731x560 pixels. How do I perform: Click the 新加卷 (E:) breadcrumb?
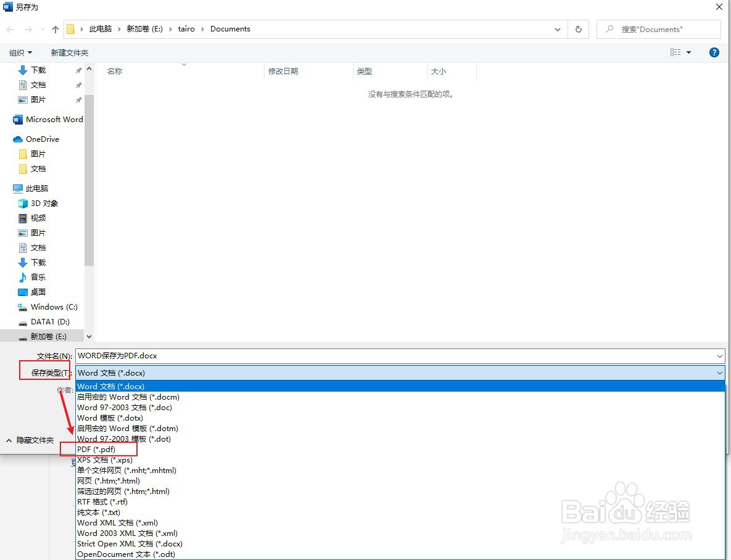coord(144,29)
